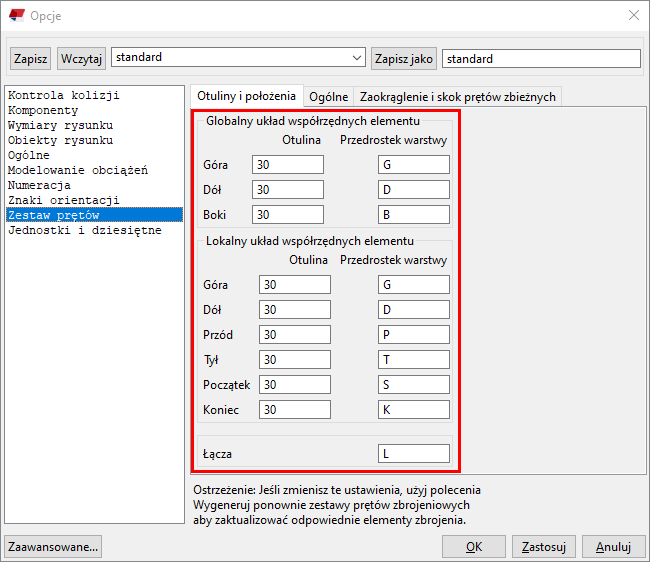Open Modelowanie obciążeń settings
The image size is (650, 562).
(77, 171)
